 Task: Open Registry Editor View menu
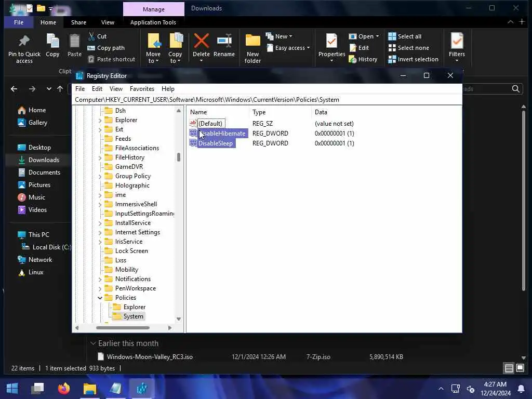(x=116, y=89)
